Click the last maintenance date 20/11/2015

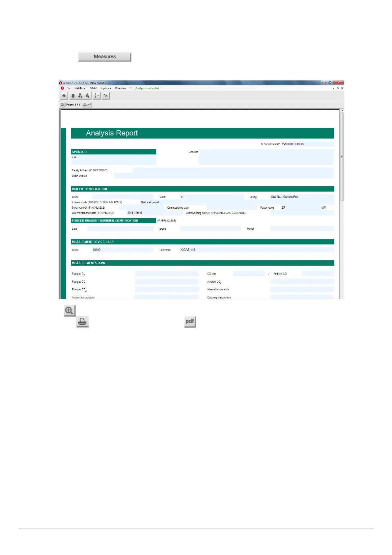point(135,213)
